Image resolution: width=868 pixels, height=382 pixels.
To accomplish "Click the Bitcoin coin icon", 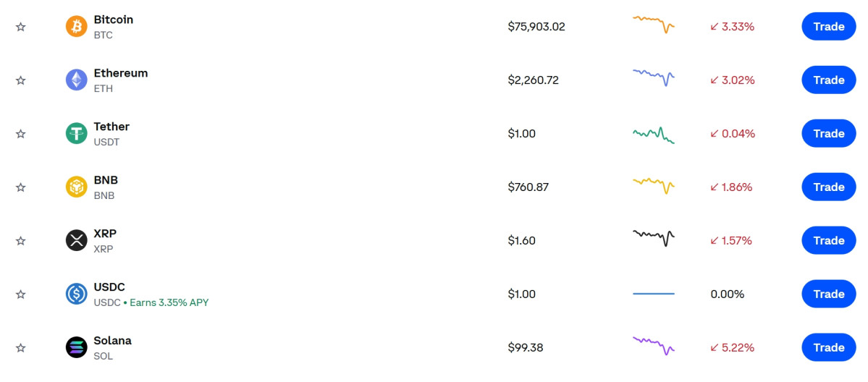I will click(76, 27).
